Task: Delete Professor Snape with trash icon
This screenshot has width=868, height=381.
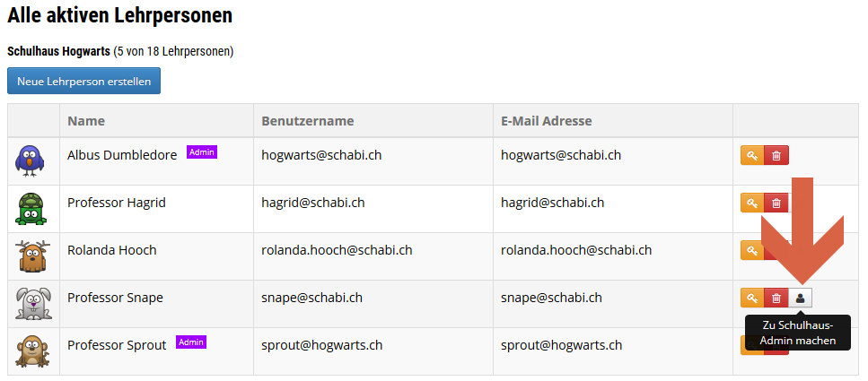Action: pos(776,298)
